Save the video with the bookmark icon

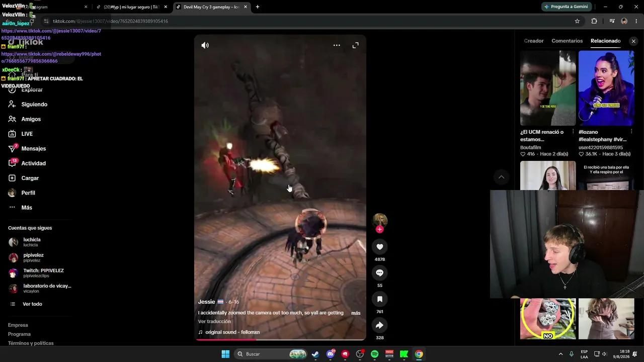point(380,299)
